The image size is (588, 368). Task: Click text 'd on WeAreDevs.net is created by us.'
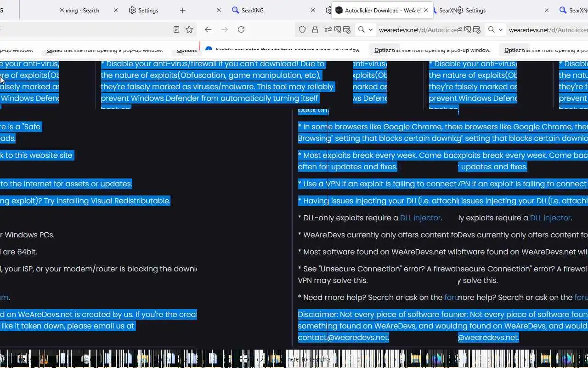(x=67, y=314)
